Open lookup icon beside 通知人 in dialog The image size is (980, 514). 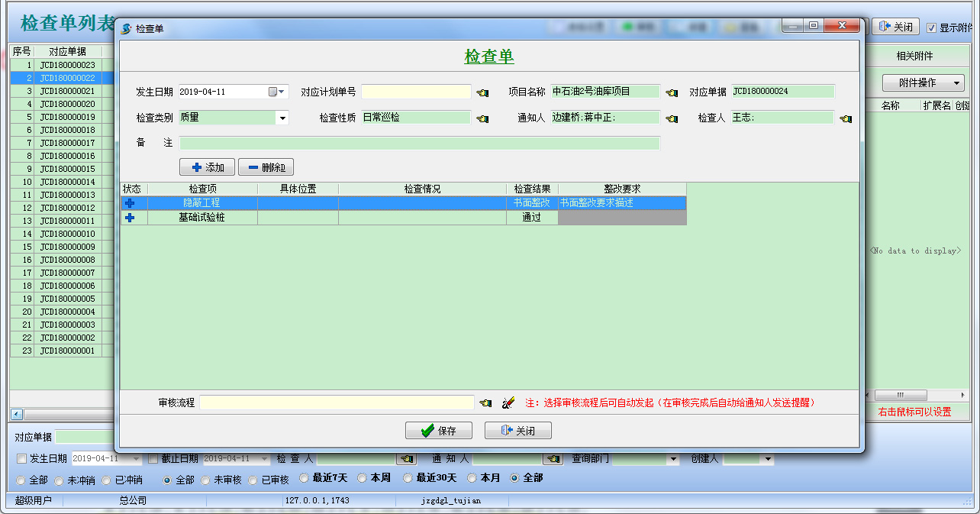(x=672, y=119)
